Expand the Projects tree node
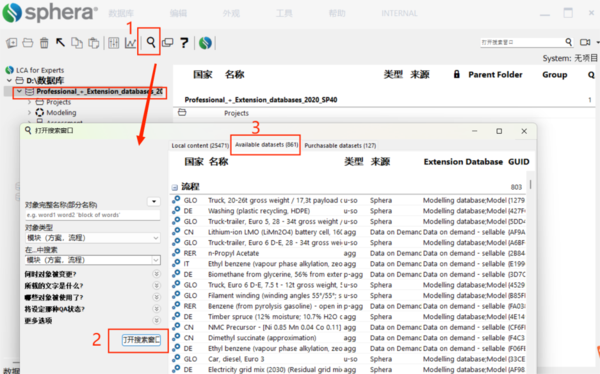600x374 pixels. 29,102
